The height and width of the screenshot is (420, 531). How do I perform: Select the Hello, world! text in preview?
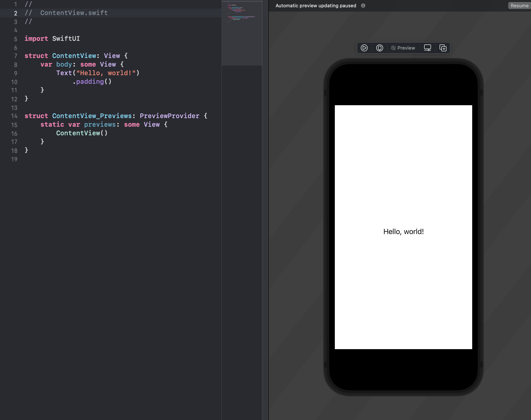point(404,232)
